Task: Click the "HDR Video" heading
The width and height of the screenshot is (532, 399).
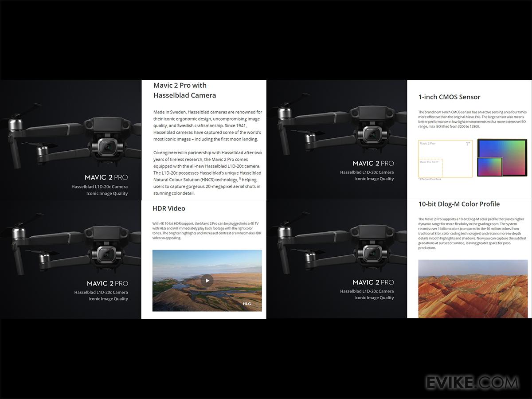Action: [x=169, y=208]
